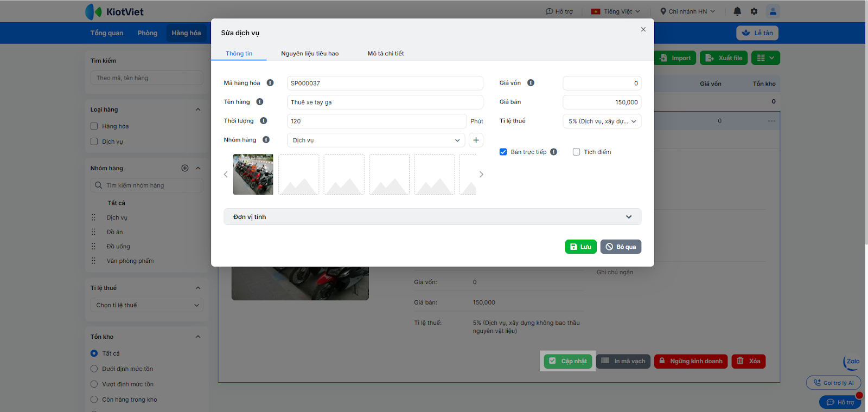Check the Hàng hóa filter checkbox

[94, 126]
